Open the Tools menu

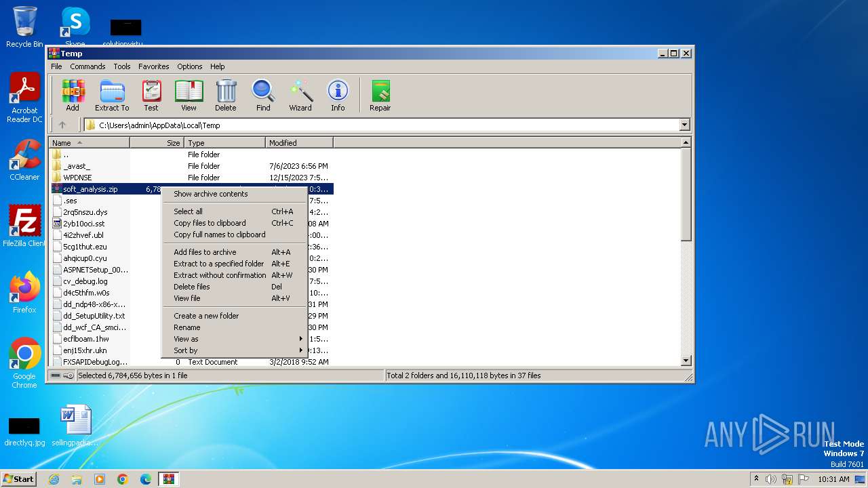[122, 66]
